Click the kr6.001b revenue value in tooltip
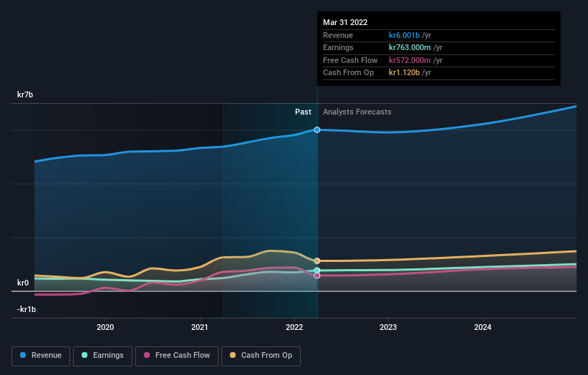The image size is (588, 375). click(404, 35)
